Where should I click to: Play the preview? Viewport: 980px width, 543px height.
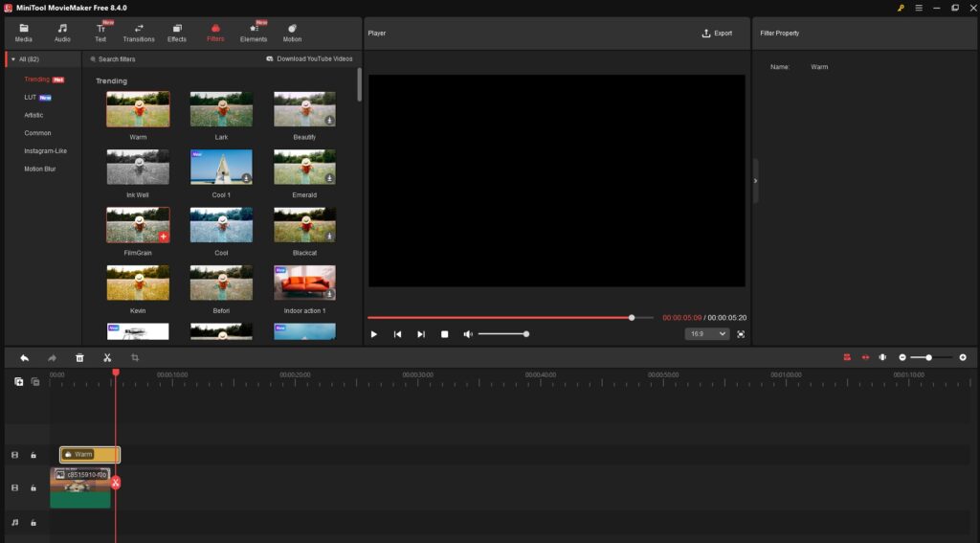pyautogui.click(x=374, y=334)
